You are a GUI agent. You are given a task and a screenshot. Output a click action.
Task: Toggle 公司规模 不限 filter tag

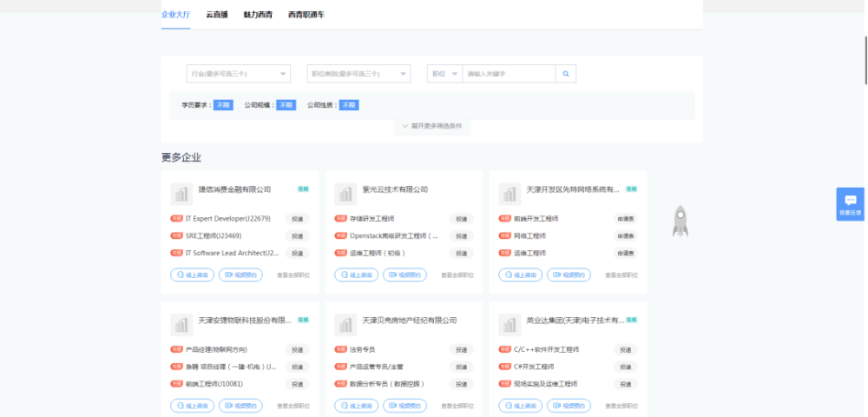286,105
